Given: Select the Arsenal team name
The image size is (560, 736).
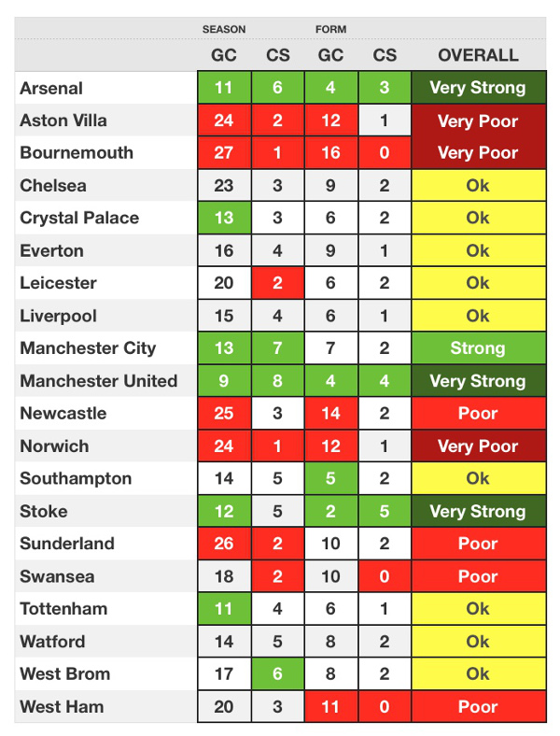Looking at the screenshot, I should coord(51,88).
